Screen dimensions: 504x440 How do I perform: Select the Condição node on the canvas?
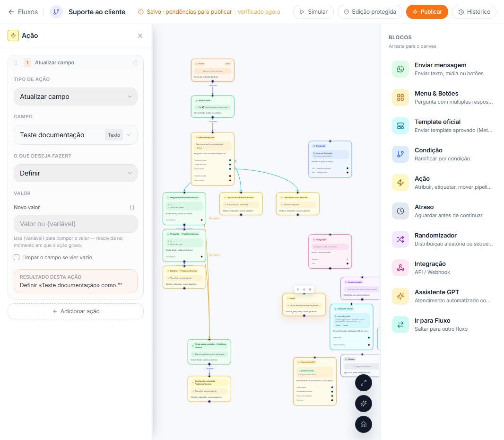[x=330, y=159]
